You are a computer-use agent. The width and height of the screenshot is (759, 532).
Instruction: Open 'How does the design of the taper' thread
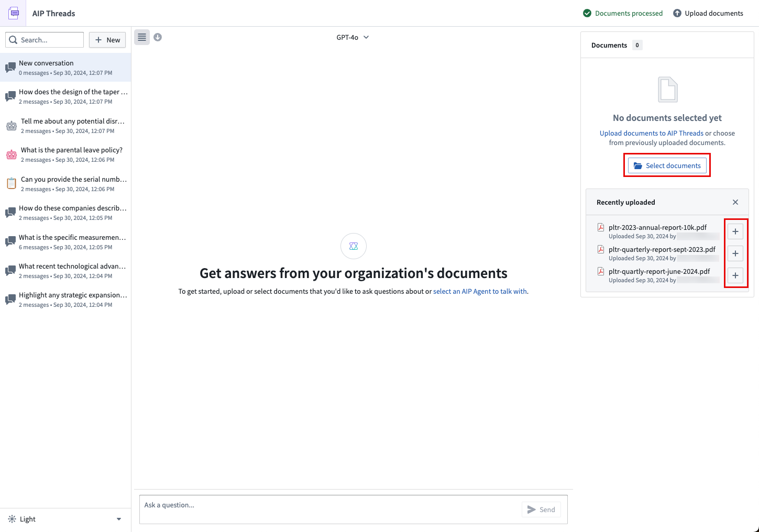coord(65,96)
